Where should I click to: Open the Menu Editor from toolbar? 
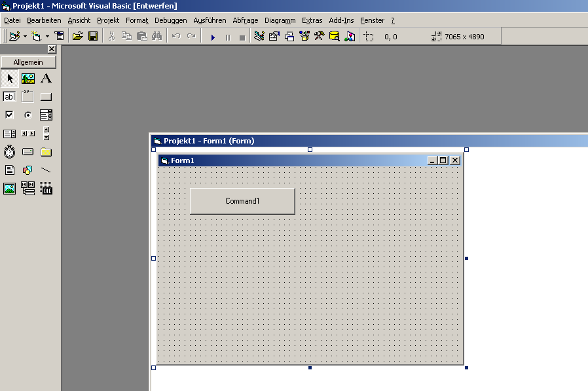tap(59, 37)
